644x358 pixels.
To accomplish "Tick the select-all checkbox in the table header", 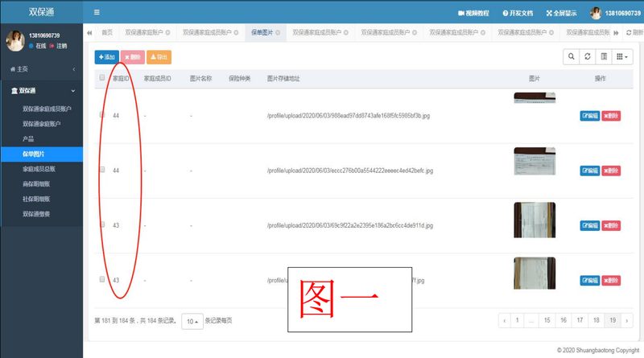I will (x=102, y=77).
